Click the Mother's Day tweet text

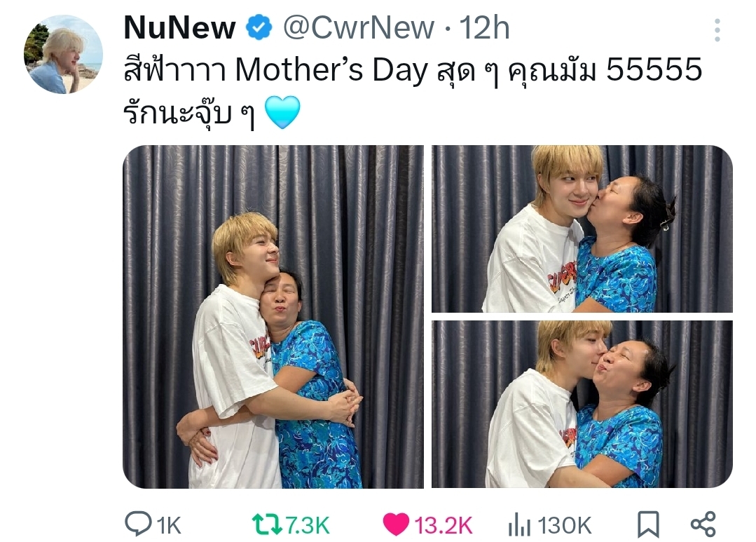pos(413,92)
